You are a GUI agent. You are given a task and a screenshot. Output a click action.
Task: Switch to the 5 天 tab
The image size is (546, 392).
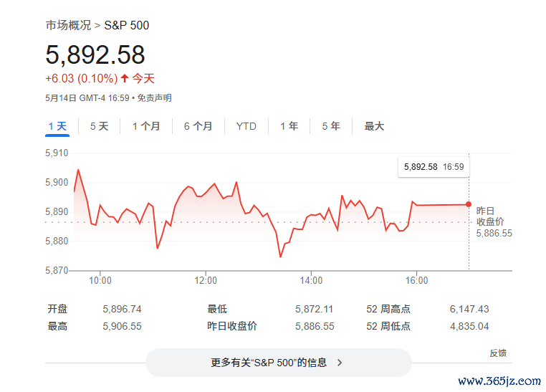click(x=100, y=126)
